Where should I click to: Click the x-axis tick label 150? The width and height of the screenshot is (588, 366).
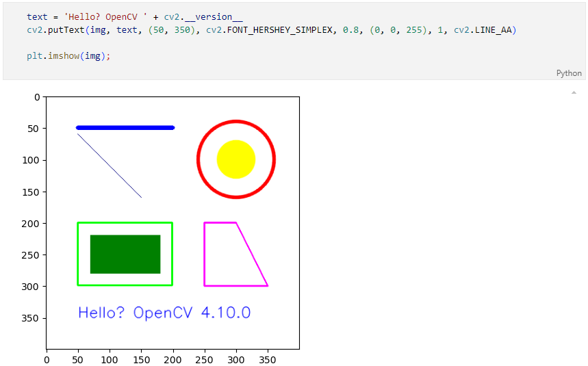click(x=142, y=360)
